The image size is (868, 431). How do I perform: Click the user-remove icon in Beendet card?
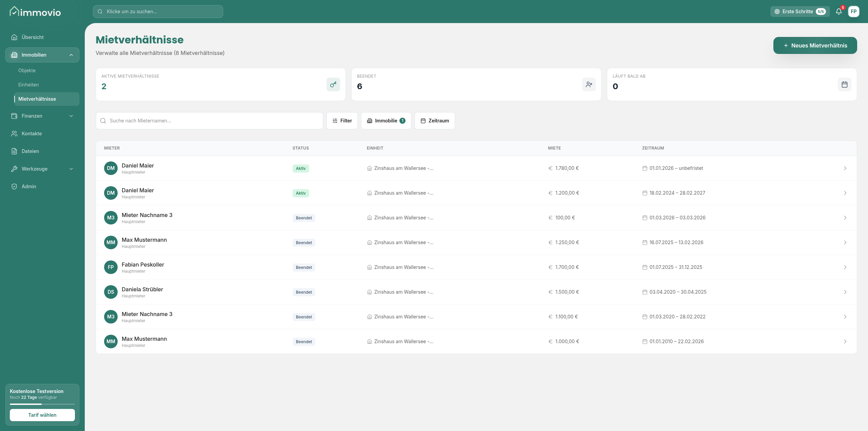589,84
